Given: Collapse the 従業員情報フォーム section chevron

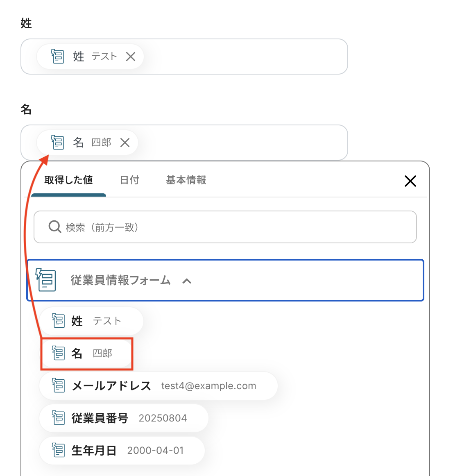Looking at the screenshot, I should click(x=187, y=281).
